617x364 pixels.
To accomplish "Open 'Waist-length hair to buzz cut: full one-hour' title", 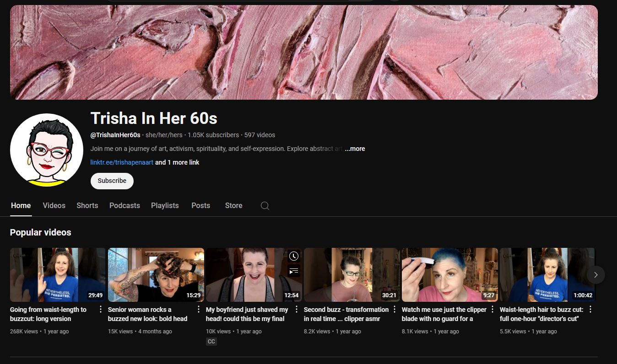I will 541,314.
